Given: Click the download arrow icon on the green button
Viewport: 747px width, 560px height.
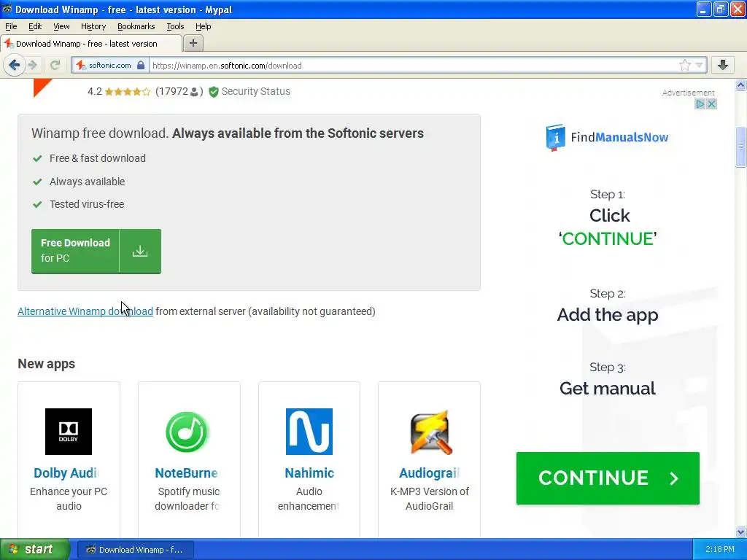Looking at the screenshot, I should [x=140, y=251].
